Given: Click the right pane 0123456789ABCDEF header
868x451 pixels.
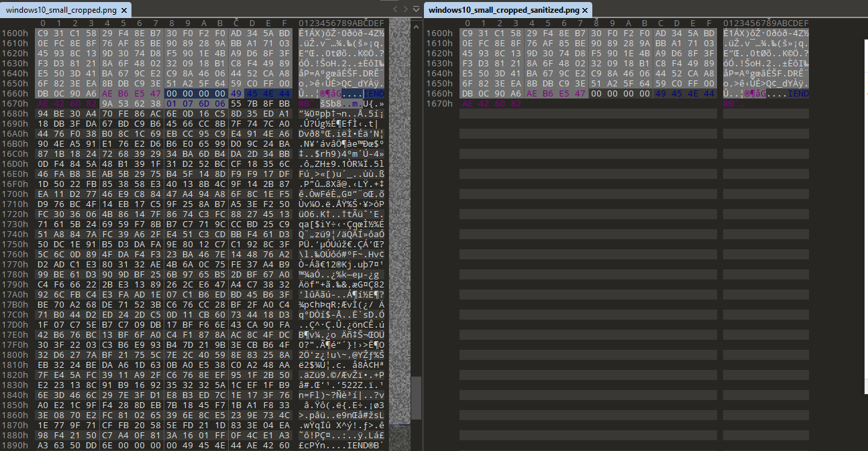Looking at the screenshot, I should click(766, 24).
